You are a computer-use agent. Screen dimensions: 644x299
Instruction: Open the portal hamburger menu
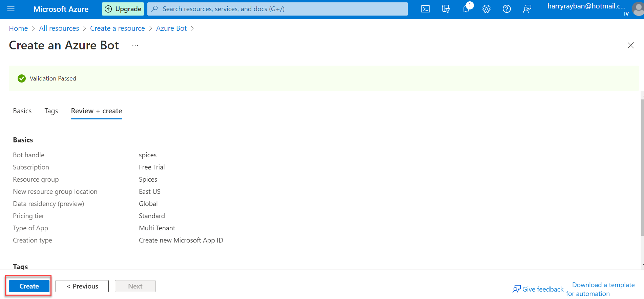(11, 9)
